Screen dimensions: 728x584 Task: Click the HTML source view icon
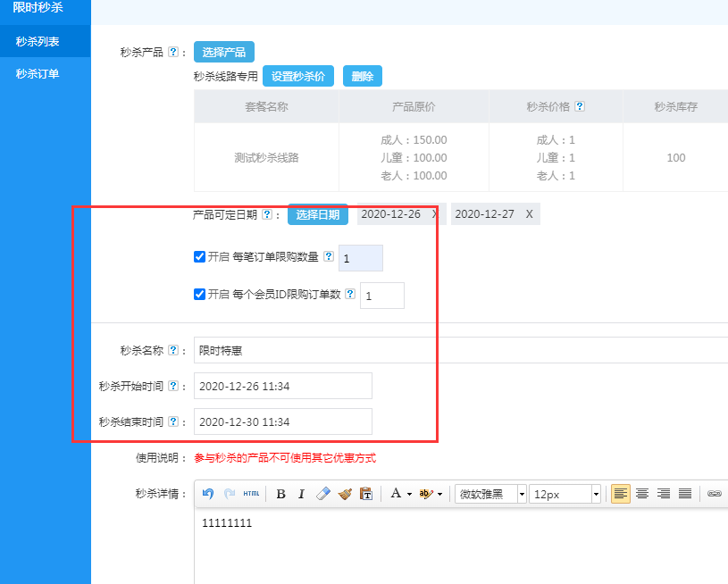click(x=252, y=494)
